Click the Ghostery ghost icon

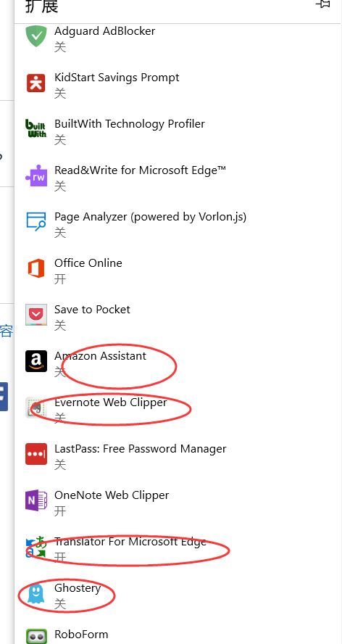point(36,593)
